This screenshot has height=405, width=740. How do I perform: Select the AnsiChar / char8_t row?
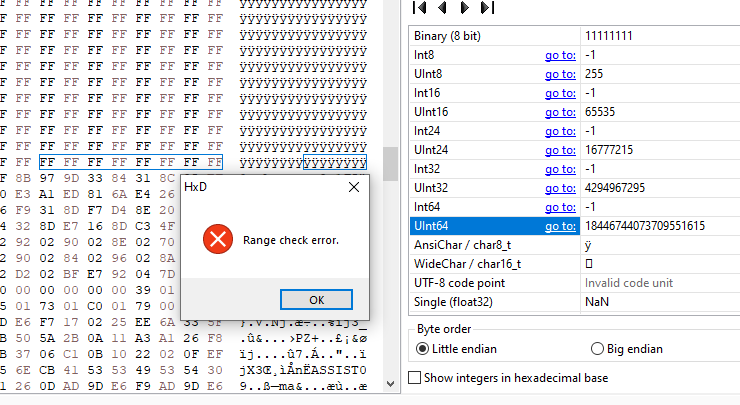pos(574,245)
